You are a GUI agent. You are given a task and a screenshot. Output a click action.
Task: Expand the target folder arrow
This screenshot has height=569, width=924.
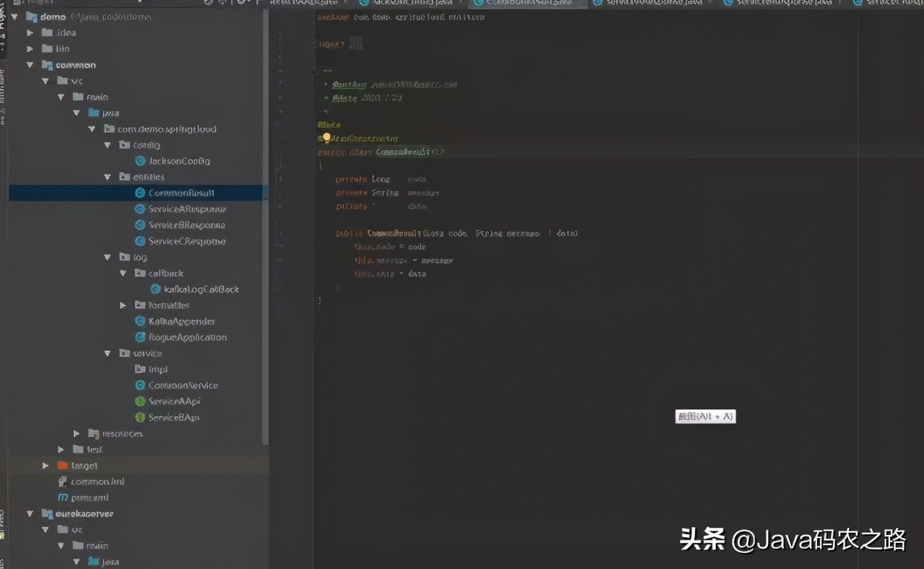tap(45, 466)
